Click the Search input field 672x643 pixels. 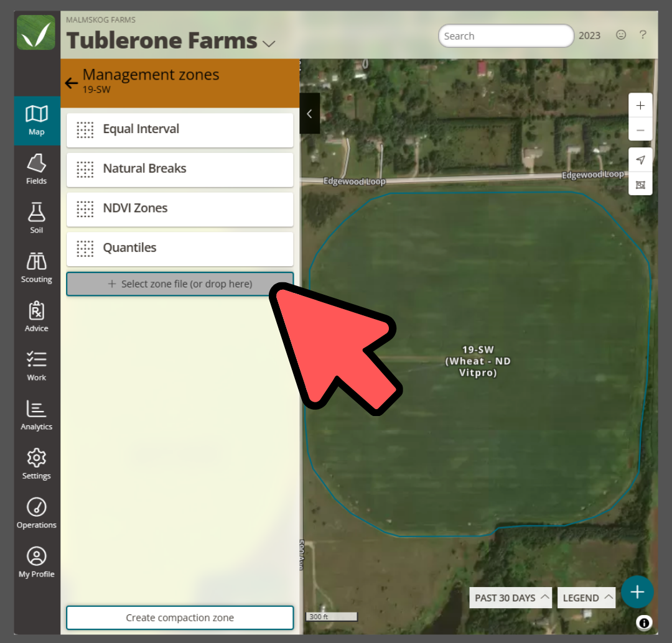(x=506, y=36)
